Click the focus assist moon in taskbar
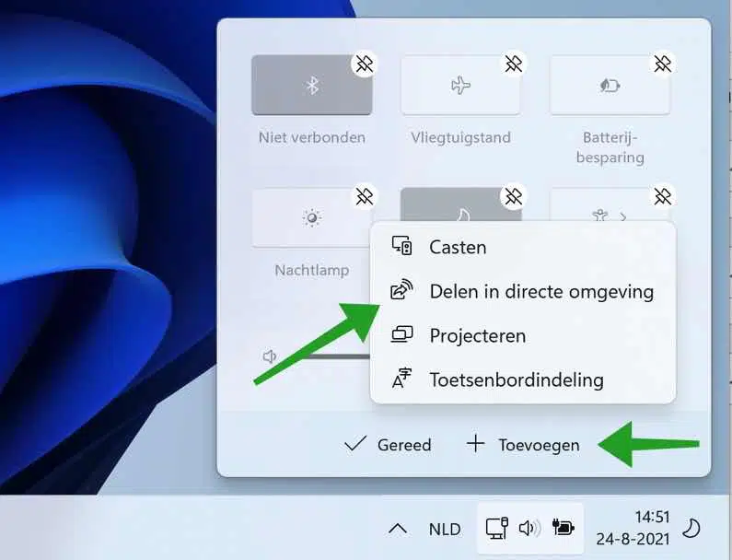 click(x=691, y=529)
